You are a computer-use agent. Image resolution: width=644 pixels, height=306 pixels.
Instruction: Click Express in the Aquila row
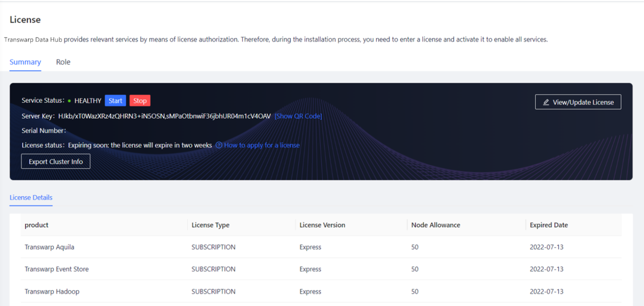[310, 247]
